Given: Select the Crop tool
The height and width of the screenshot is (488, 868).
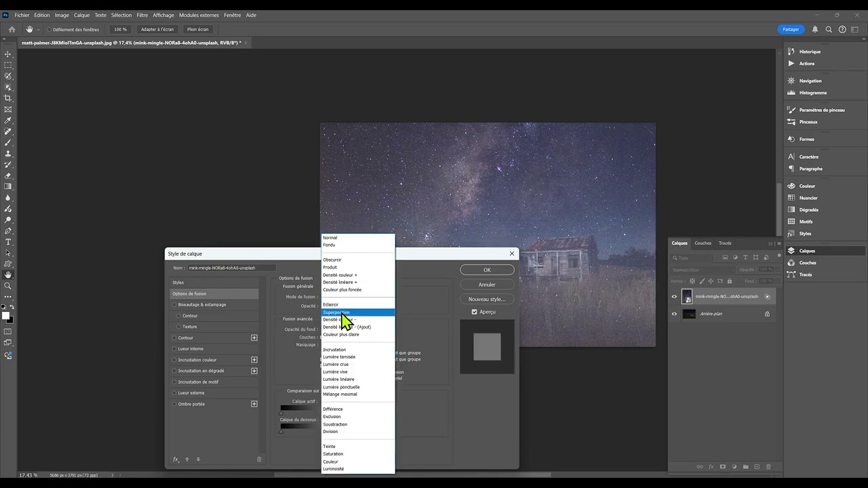Looking at the screenshot, I should tap(8, 98).
